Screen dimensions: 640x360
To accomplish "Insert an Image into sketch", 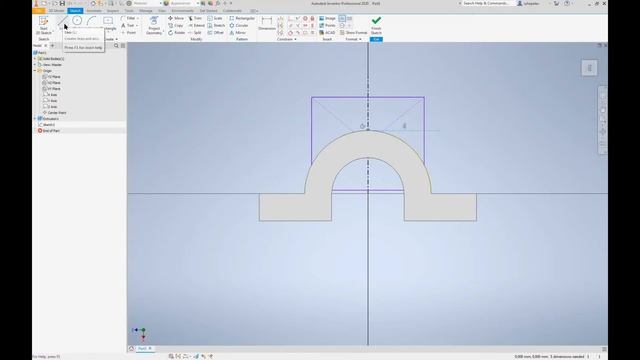I will (327, 18).
